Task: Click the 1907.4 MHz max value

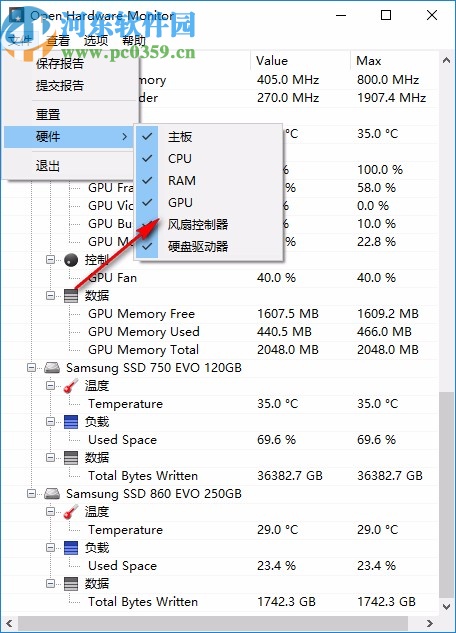Action: [391, 98]
